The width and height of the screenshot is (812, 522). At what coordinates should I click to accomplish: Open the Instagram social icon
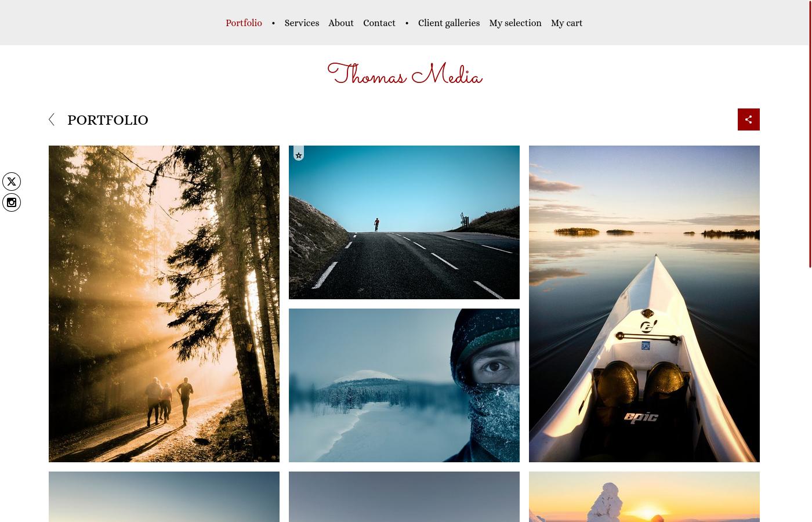pyautogui.click(x=12, y=202)
